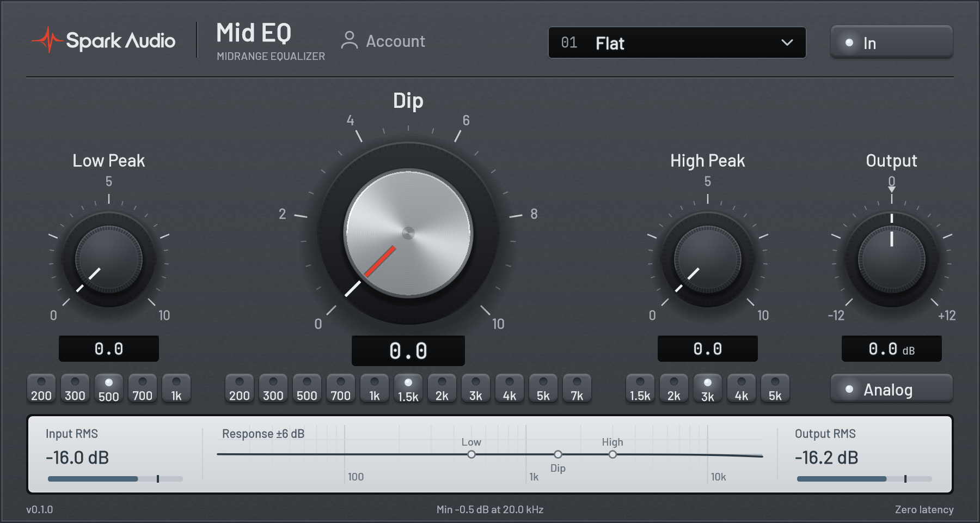Select Low Peak 300 frequency
The width and height of the screenshot is (980, 523).
tap(75, 389)
